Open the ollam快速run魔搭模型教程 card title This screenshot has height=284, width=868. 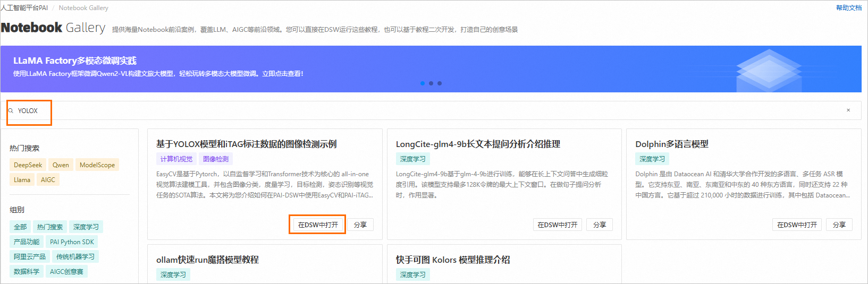[x=207, y=260]
